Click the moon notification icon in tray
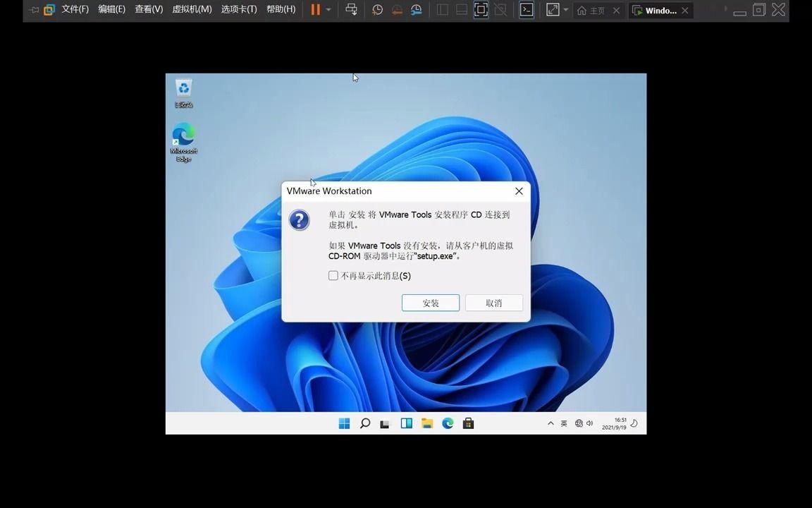This screenshot has width=812, height=508. 634,423
